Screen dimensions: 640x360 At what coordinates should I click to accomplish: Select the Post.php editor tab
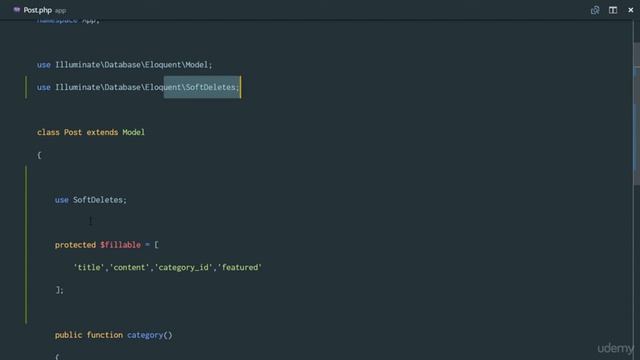40,10
